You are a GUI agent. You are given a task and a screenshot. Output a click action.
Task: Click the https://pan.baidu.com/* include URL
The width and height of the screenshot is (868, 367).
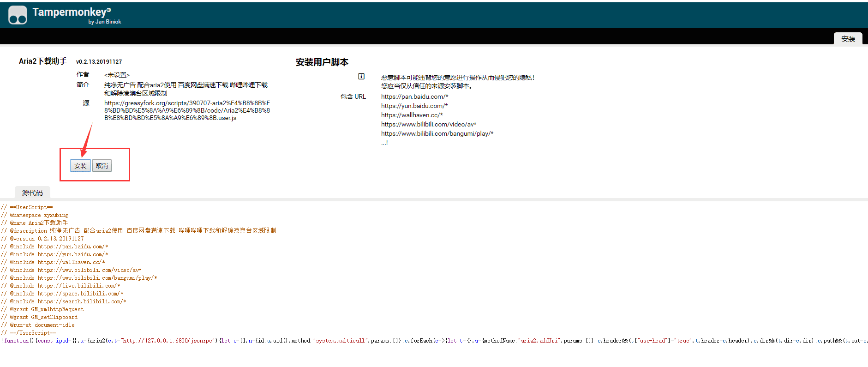[414, 96]
